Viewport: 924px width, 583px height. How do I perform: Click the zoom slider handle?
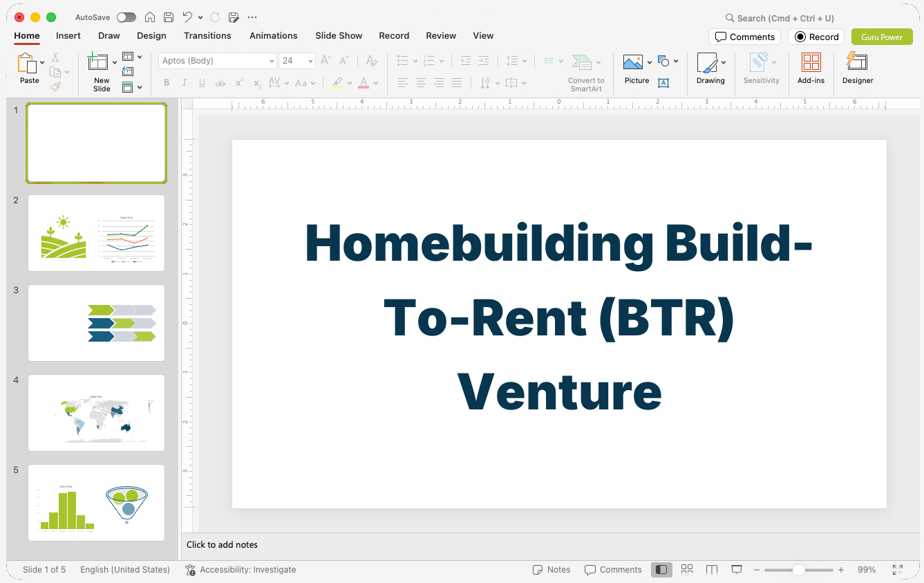point(799,570)
